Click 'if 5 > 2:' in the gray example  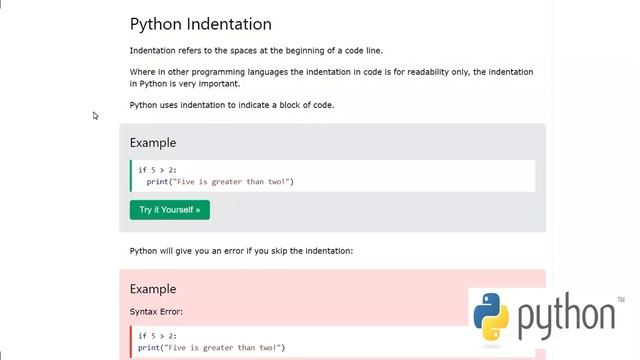point(157,170)
